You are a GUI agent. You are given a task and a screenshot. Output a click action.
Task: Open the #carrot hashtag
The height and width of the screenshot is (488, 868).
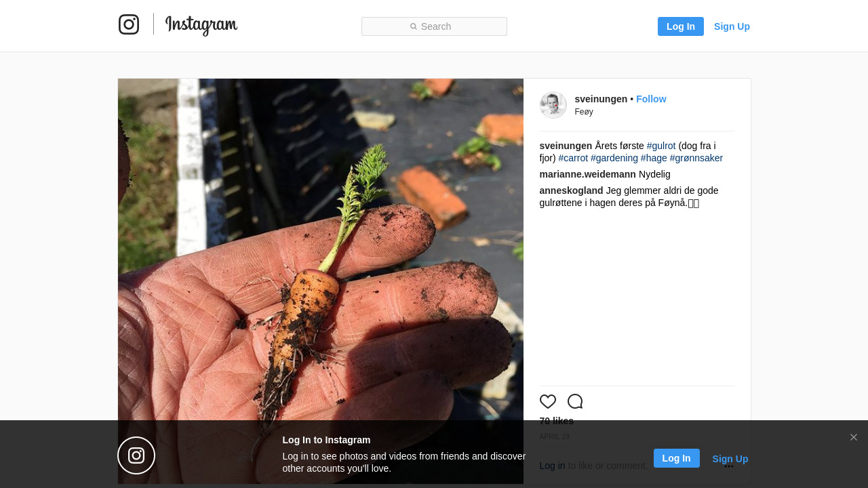coord(573,158)
